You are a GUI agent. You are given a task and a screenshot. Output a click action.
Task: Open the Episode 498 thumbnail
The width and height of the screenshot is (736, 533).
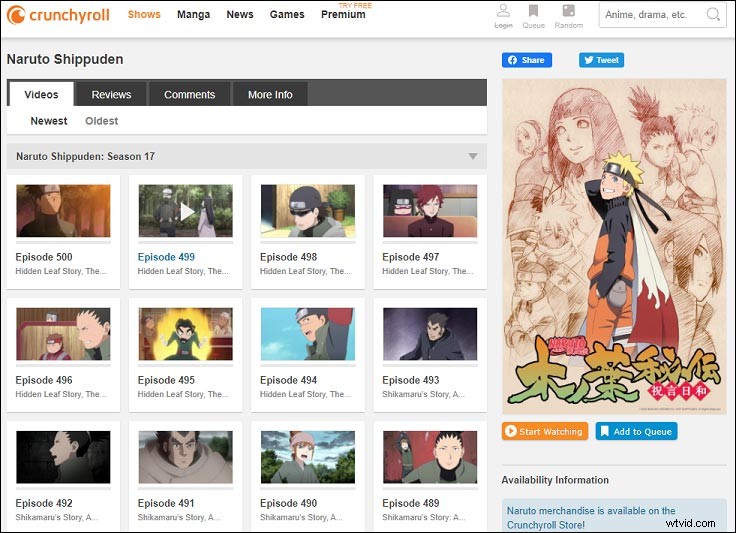coord(308,211)
